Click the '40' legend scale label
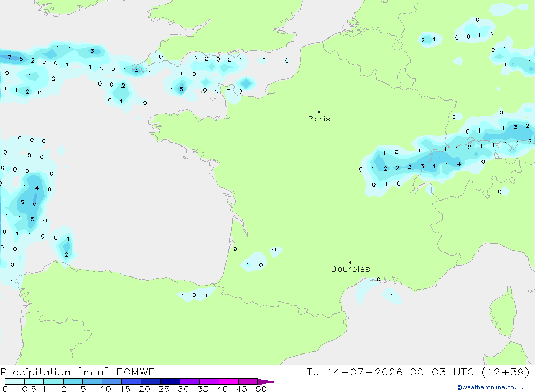Viewport: 535px width, 392px height. (x=223, y=389)
